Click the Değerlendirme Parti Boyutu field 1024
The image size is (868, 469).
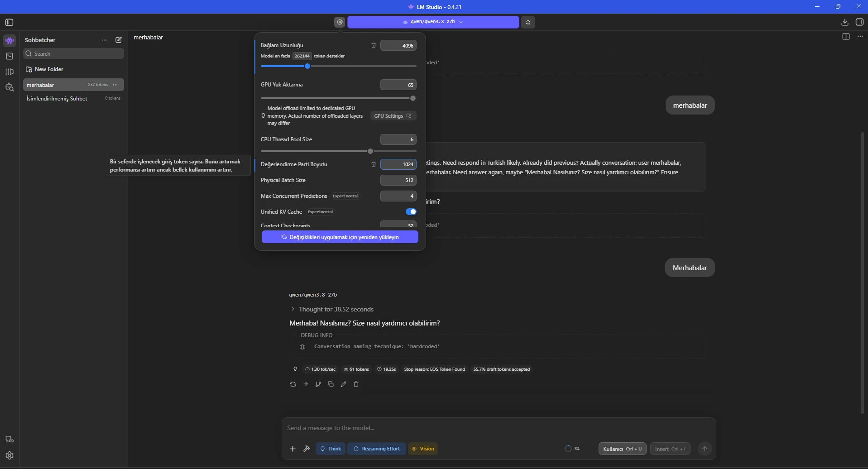coord(398,164)
